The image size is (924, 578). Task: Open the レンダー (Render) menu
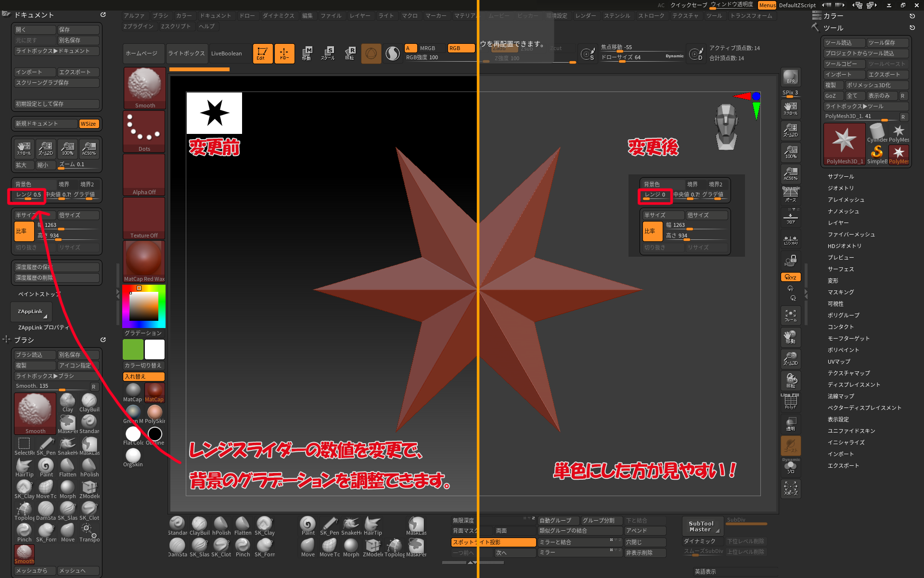[586, 16]
